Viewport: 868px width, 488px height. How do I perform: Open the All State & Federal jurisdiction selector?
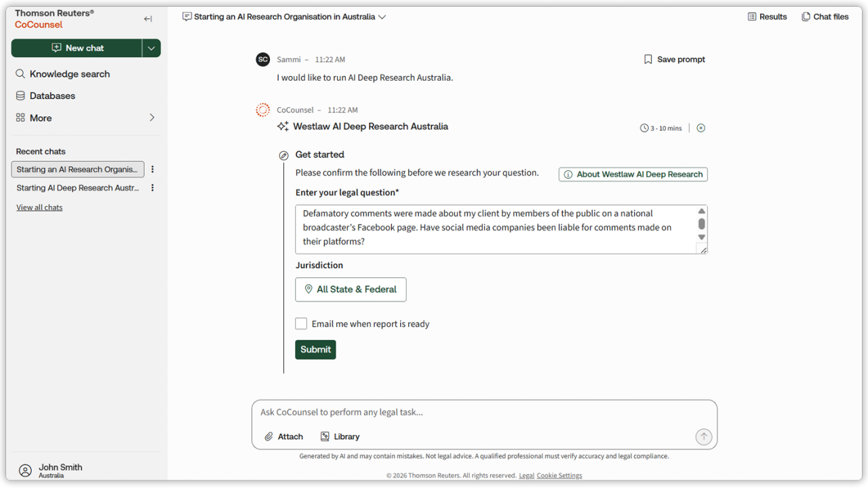click(351, 289)
